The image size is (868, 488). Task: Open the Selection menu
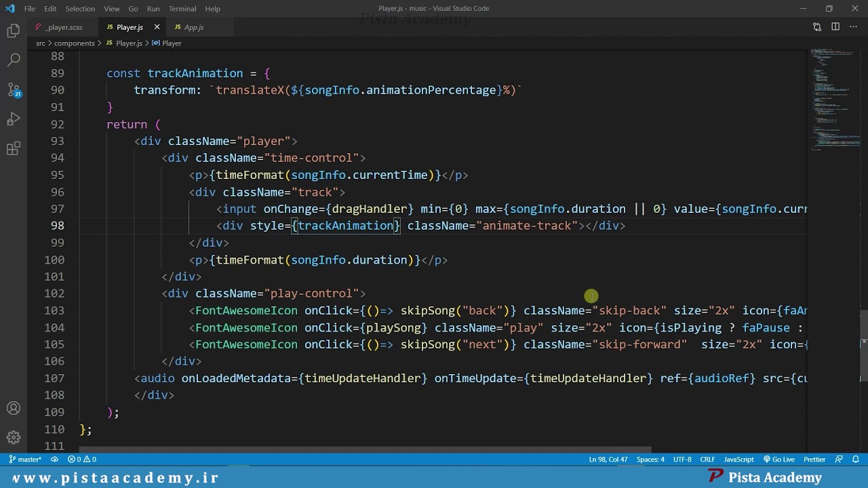tap(80, 9)
